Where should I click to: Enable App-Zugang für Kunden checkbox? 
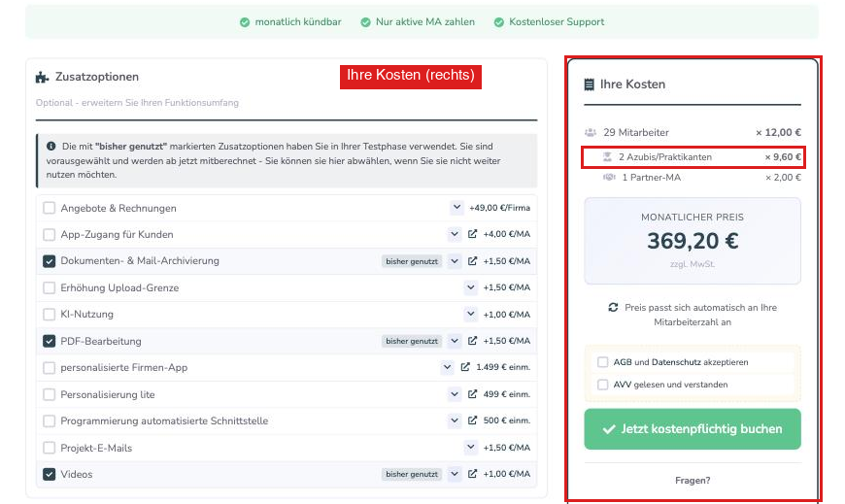pyautogui.click(x=49, y=234)
